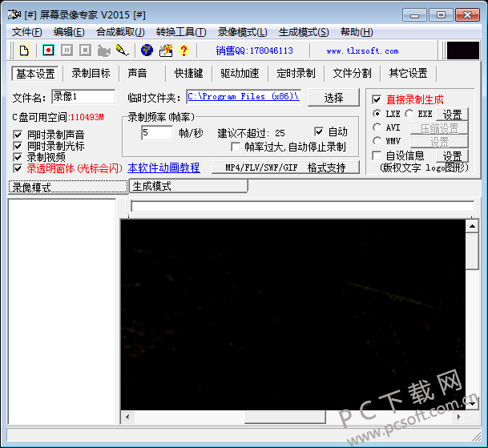The image size is (488, 448).
Task: Switch to the 声音 tab
Action: (x=137, y=74)
